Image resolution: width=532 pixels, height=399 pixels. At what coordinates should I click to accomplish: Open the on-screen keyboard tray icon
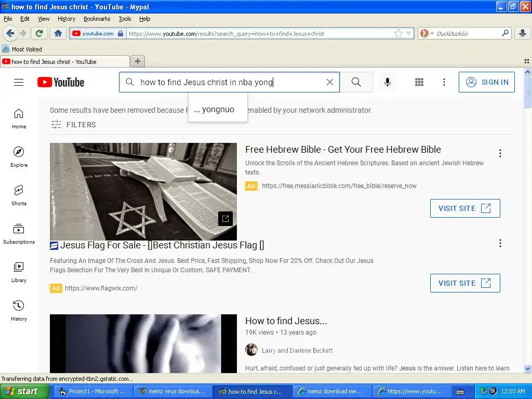pyautogui.click(x=460, y=392)
